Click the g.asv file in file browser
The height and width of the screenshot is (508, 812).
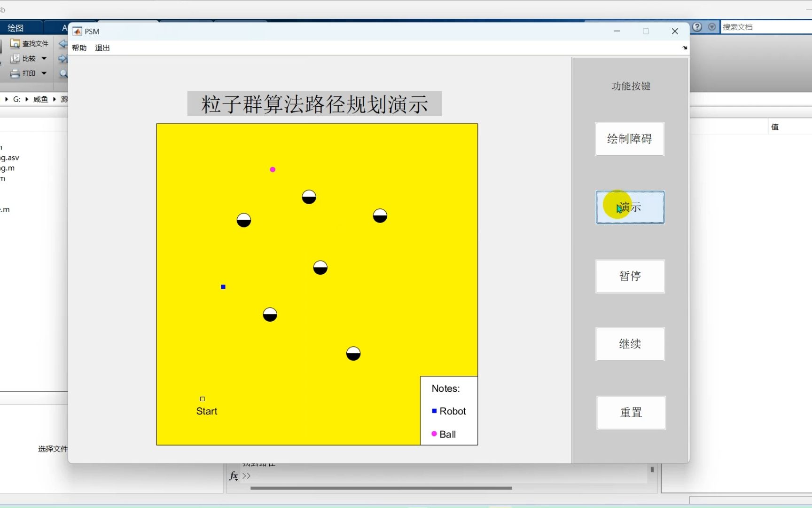9,158
